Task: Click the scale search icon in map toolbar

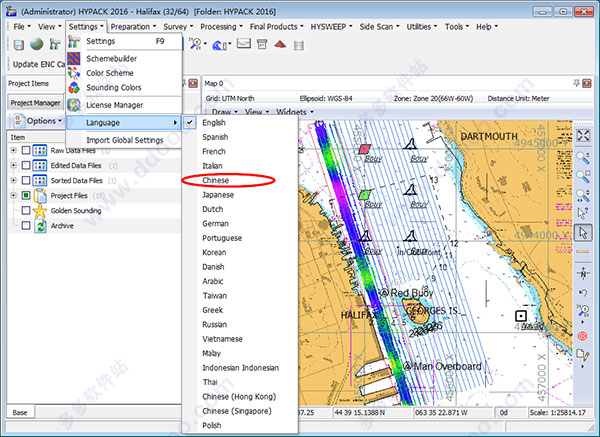Action: 583,311
